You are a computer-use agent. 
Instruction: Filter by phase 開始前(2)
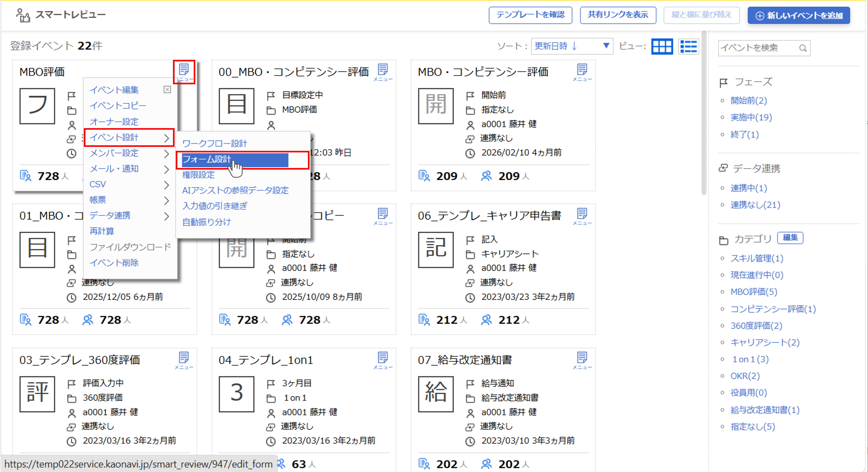[x=749, y=101]
